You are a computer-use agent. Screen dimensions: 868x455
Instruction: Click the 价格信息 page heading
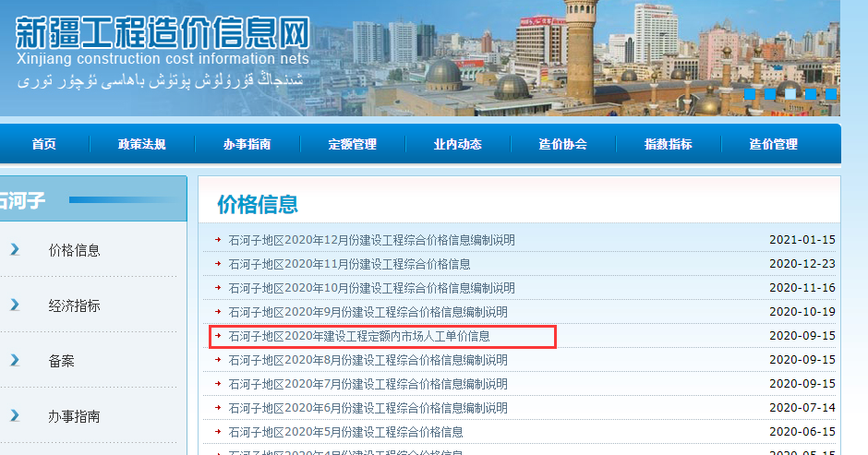click(258, 204)
